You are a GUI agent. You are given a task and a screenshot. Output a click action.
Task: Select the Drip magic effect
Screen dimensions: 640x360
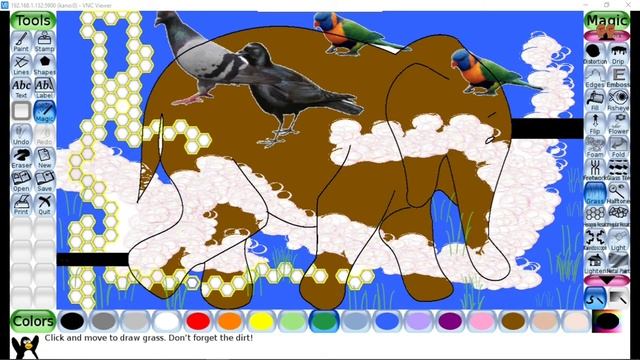click(618, 54)
